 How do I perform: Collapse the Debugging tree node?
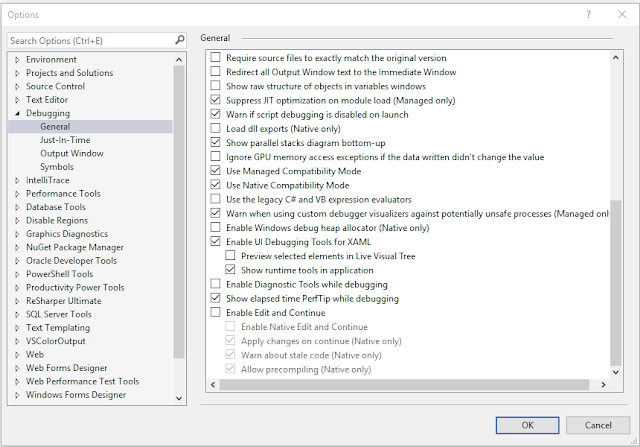click(x=17, y=114)
